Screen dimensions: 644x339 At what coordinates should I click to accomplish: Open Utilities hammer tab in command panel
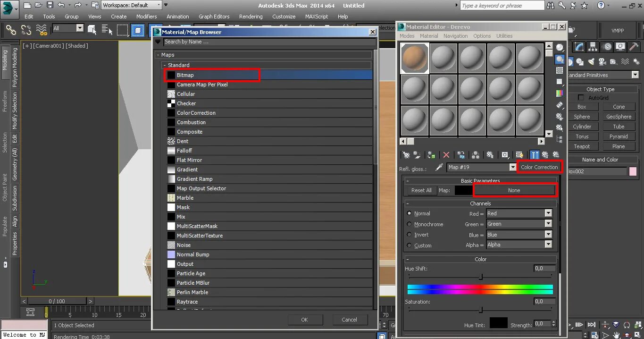[x=634, y=47]
